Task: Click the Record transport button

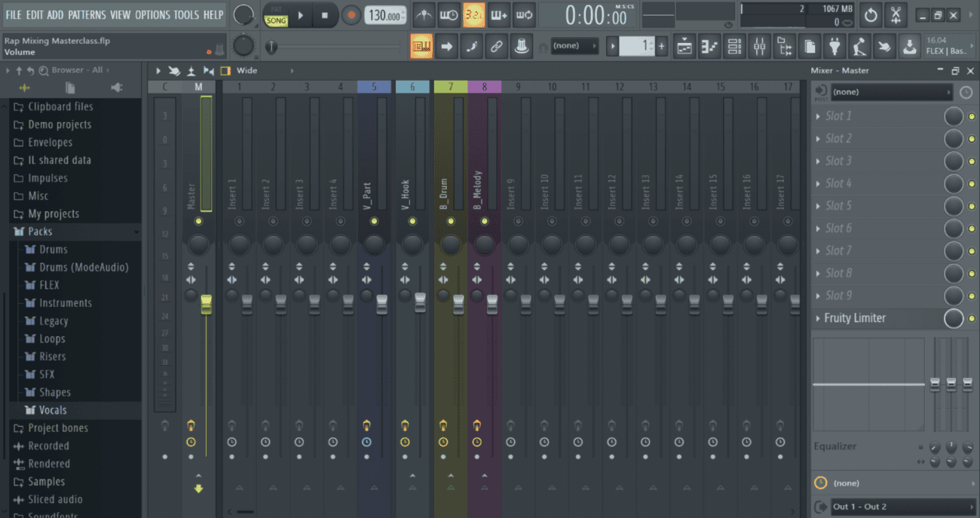Action: point(350,15)
